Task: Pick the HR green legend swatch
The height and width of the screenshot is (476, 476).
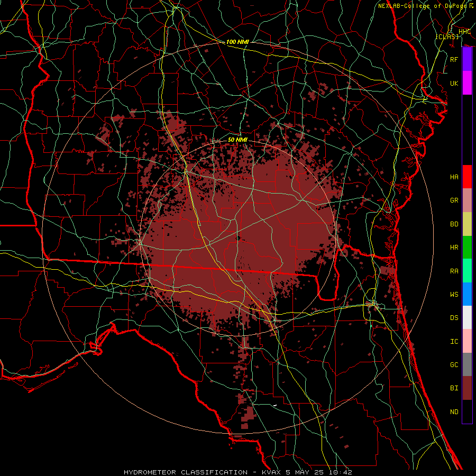Action: pyautogui.click(x=467, y=247)
